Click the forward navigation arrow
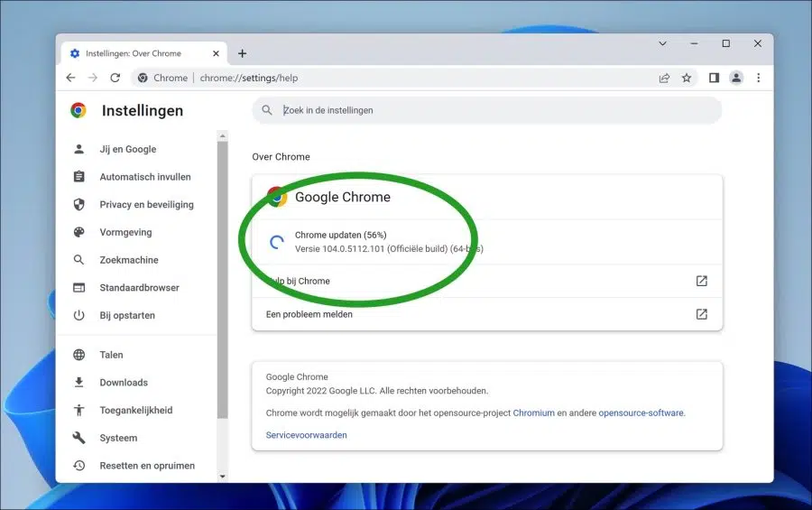812x510 pixels. point(93,78)
